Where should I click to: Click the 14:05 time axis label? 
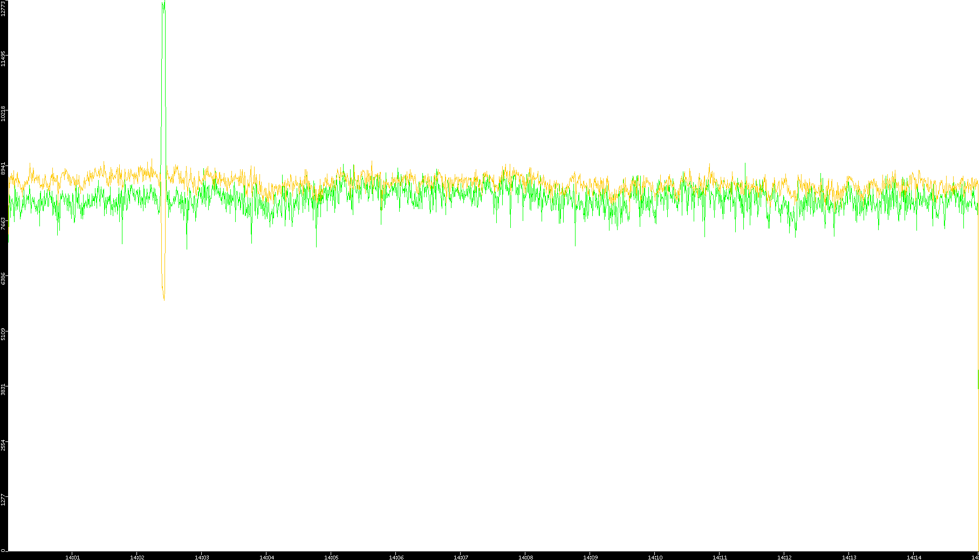(x=331, y=557)
